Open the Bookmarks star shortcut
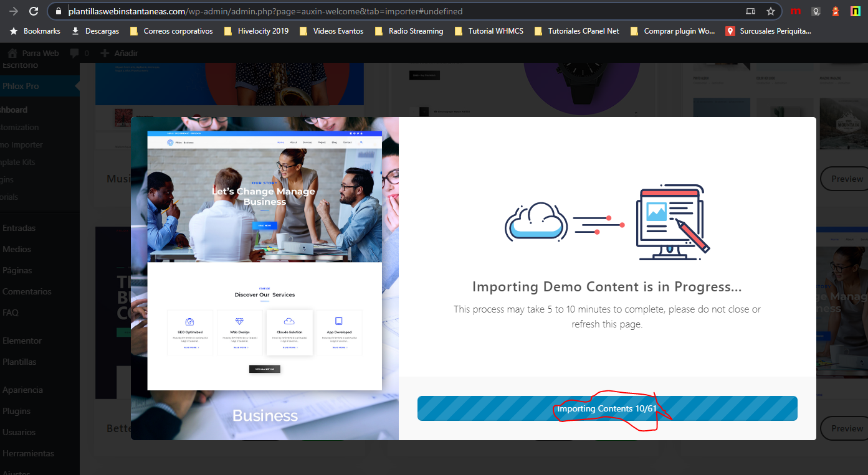The height and width of the screenshot is (475, 868). 35,31
